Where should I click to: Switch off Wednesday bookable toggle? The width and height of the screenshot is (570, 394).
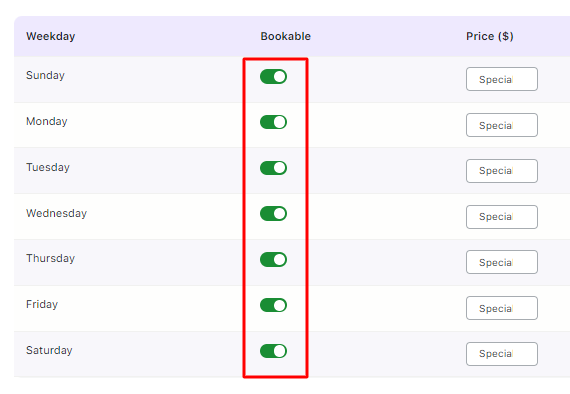click(x=273, y=214)
